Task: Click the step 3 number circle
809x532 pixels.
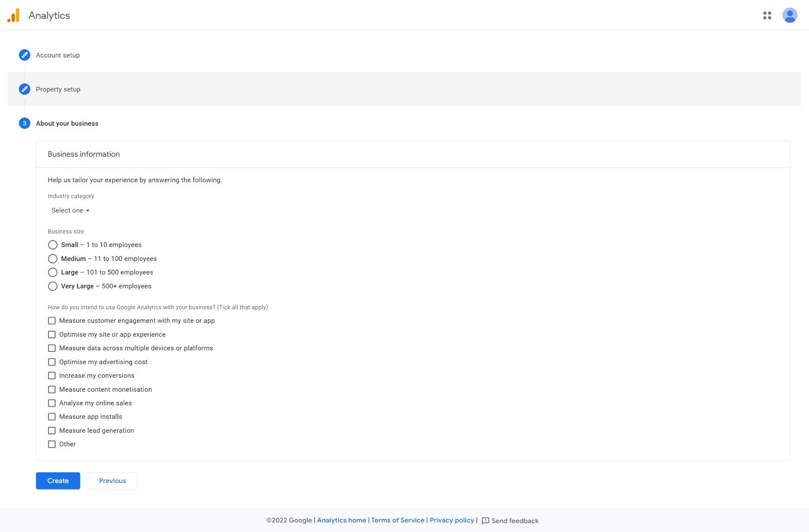Action: coord(24,123)
